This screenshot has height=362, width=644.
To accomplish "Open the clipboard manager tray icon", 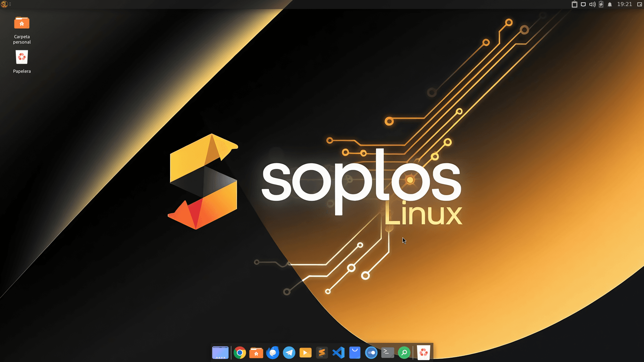I will (x=575, y=4).
